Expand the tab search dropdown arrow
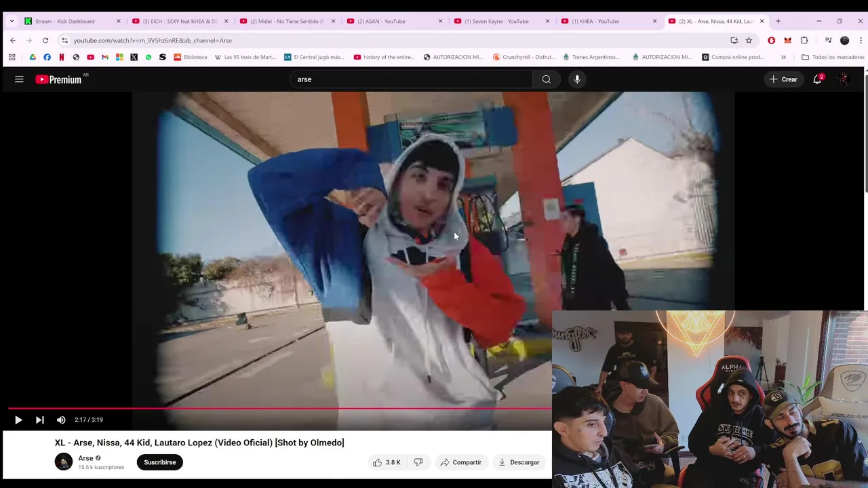The height and width of the screenshot is (488, 868). [12, 21]
